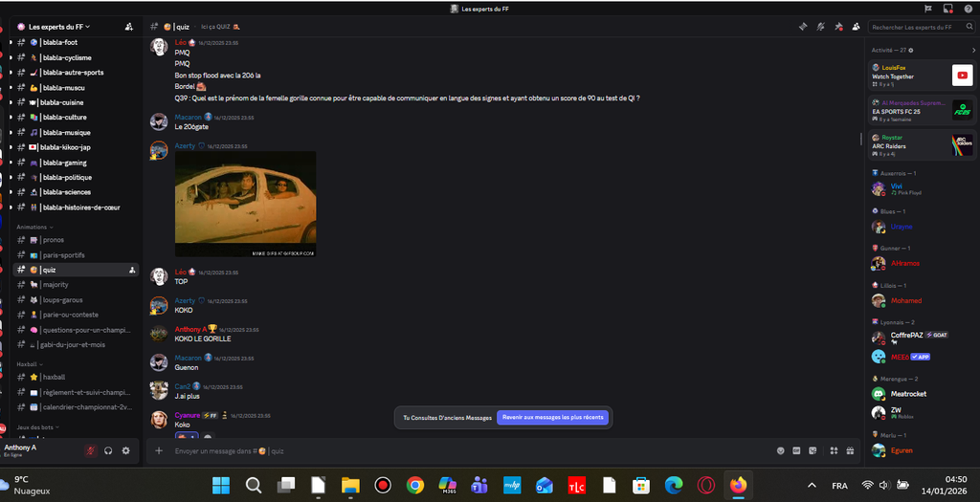Open user settings gear icon
980x502 pixels.
[x=125, y=450]
